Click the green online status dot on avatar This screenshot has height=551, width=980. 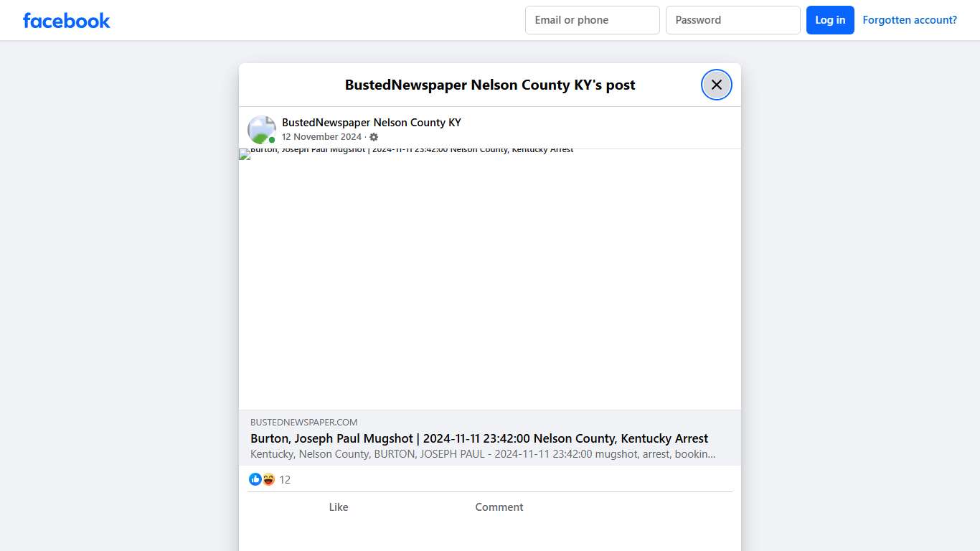pyautogui.click(x=271, y=139)
